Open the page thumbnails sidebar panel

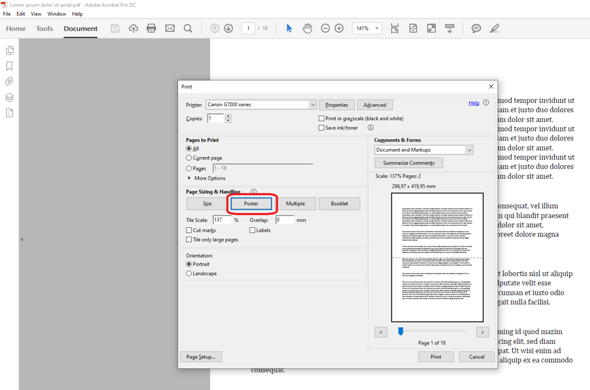(x=10, y=50)
